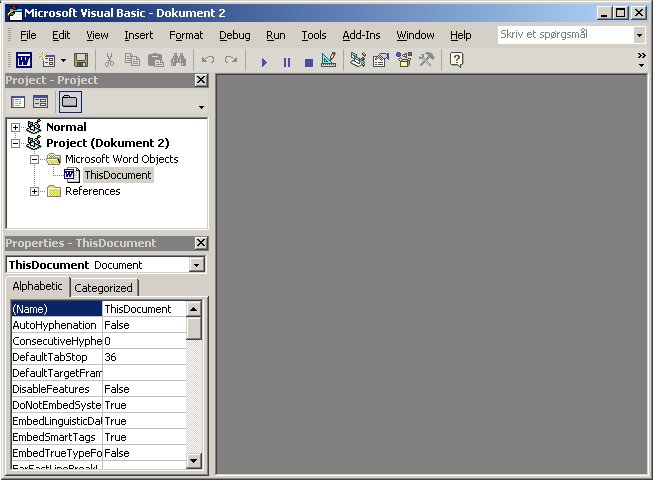Select Microsoft Word Objects folder
Image resolution: width=653 pixels, height=480 pixels.
point(122,159)
